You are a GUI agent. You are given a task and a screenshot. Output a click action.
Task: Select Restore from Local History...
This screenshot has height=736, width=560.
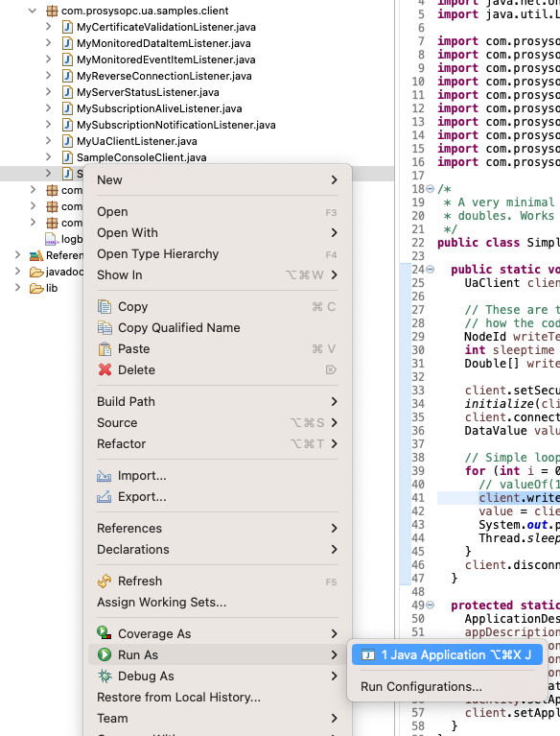coord(218,698)
